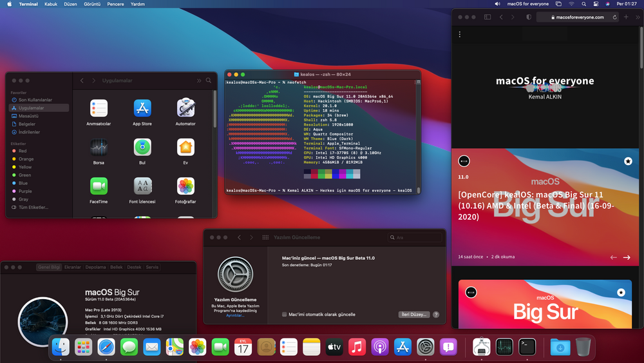The height and width of the screenshot is (363, 644).
Task: Open Notes from the Dock
Action: pyautogui.click(x=311, y=348)
